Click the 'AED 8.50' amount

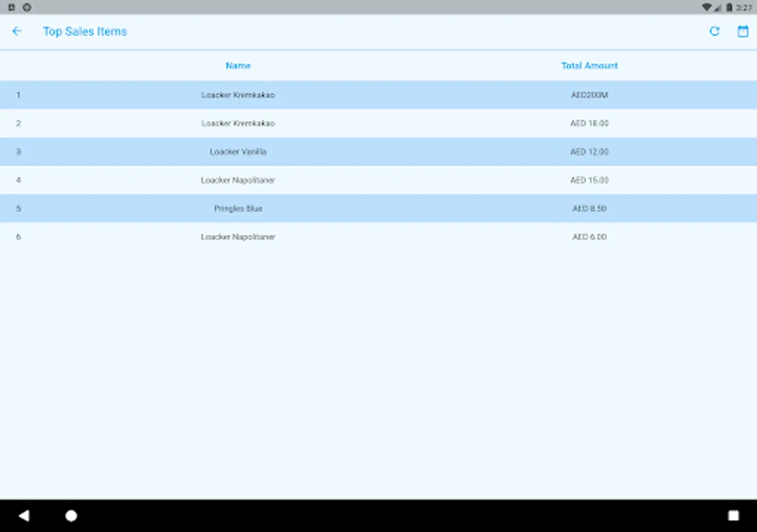click(x=590, y=208)
